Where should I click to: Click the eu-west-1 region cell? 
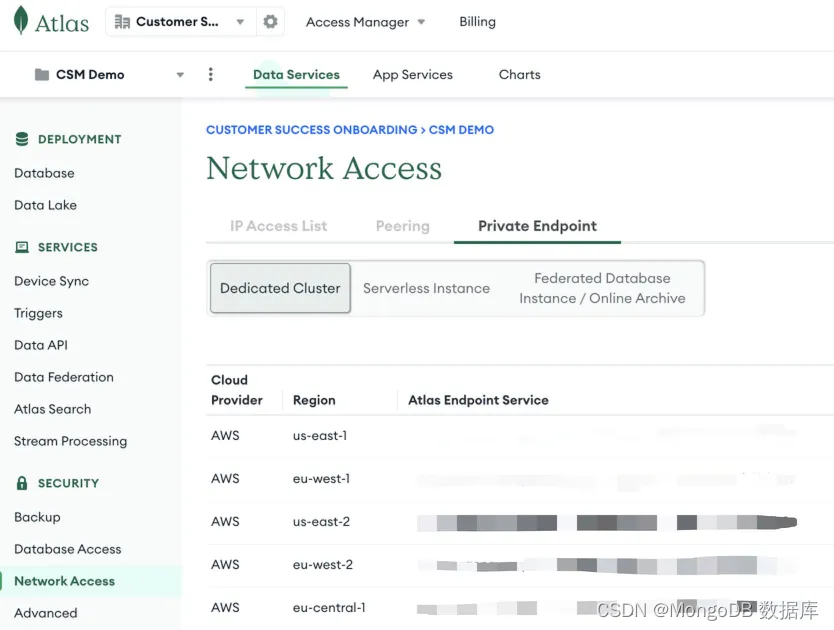point(321,478)
